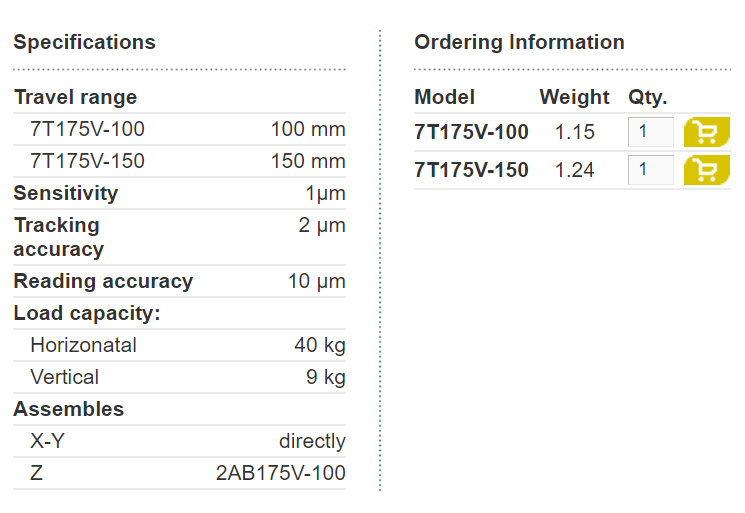Click the 2AB175V-100 Z assembly value
The image size is (745, 513).
point(280,473)
